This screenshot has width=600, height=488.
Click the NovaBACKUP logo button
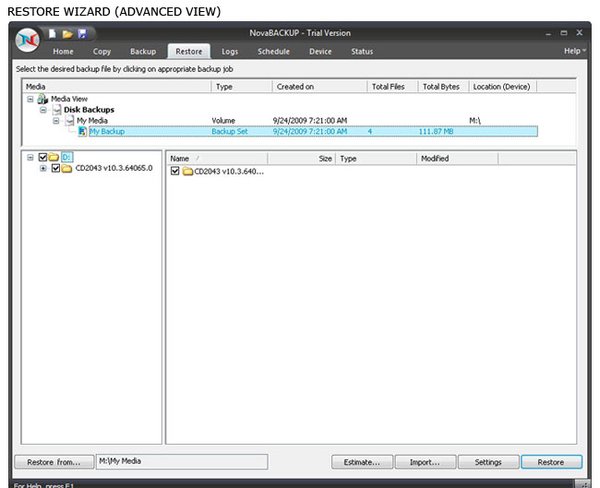27,39
